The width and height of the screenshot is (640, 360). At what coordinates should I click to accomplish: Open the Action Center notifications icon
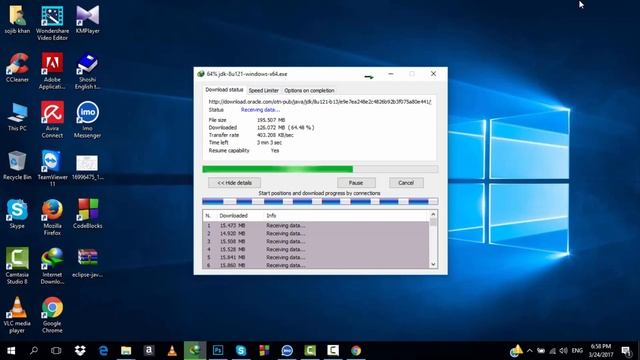627,351
